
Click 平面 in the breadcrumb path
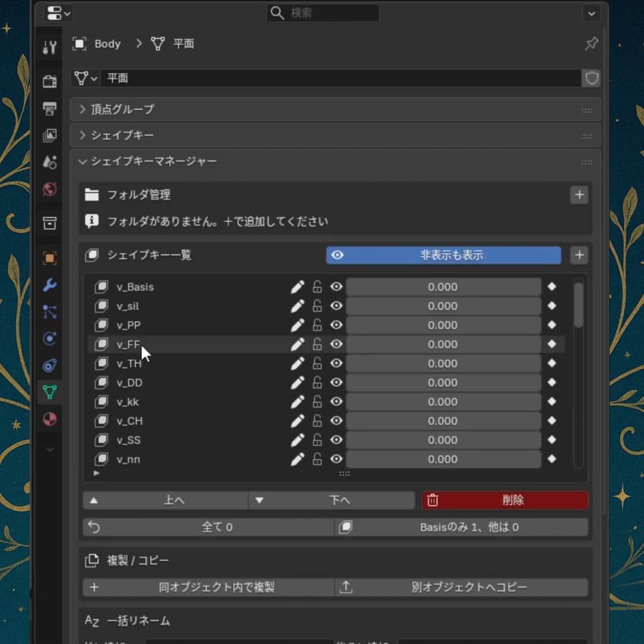click(184, 43)
